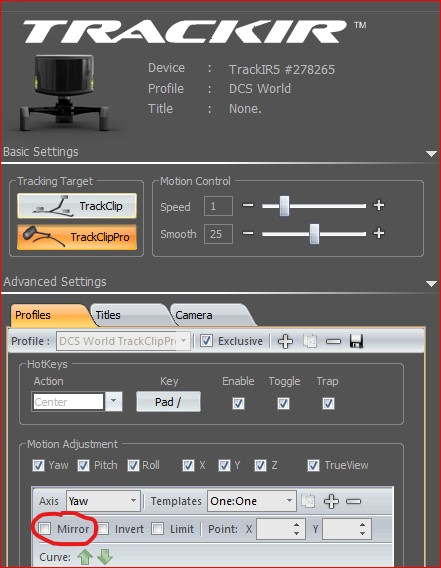Image resolution: width=441 pixels, height=568 pixels.
Task: Uncheck the Y axis checkbox
Action: (224, 465)
